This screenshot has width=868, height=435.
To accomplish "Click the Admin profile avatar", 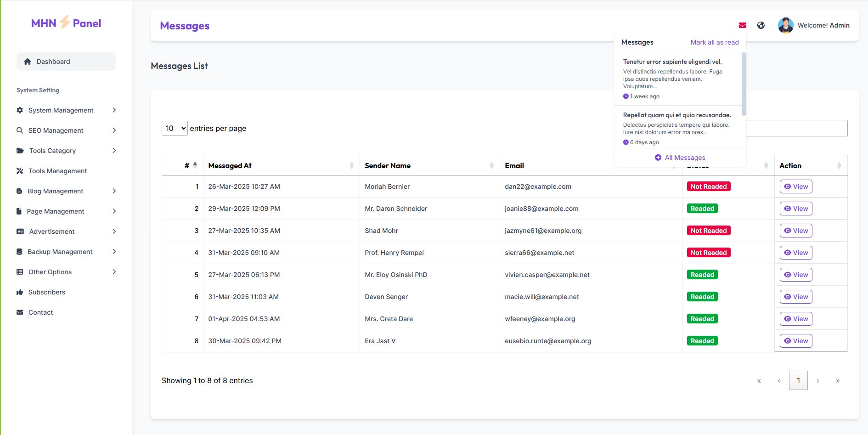I will point(785,25).
